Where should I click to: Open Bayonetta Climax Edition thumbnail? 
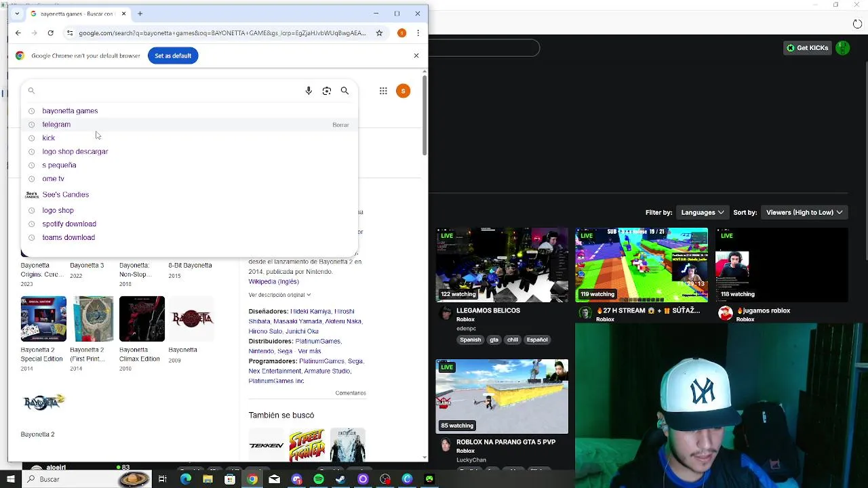[x=142, y=319]
